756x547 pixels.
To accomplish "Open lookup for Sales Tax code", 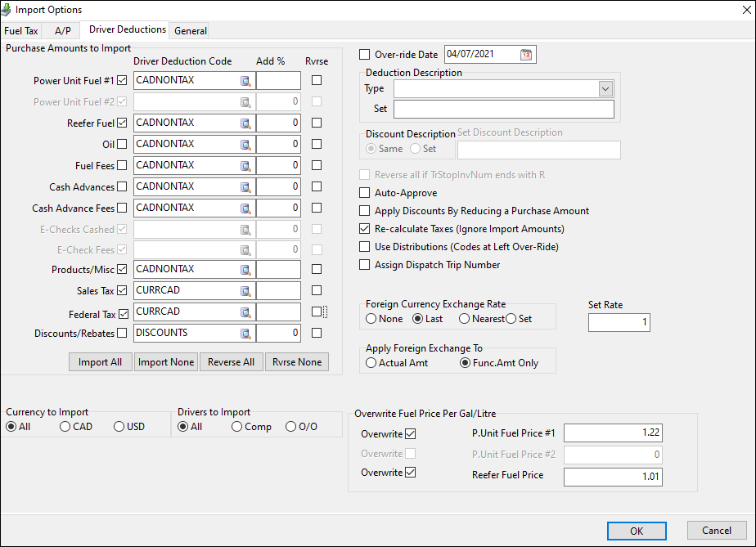I will click(245, 291).
